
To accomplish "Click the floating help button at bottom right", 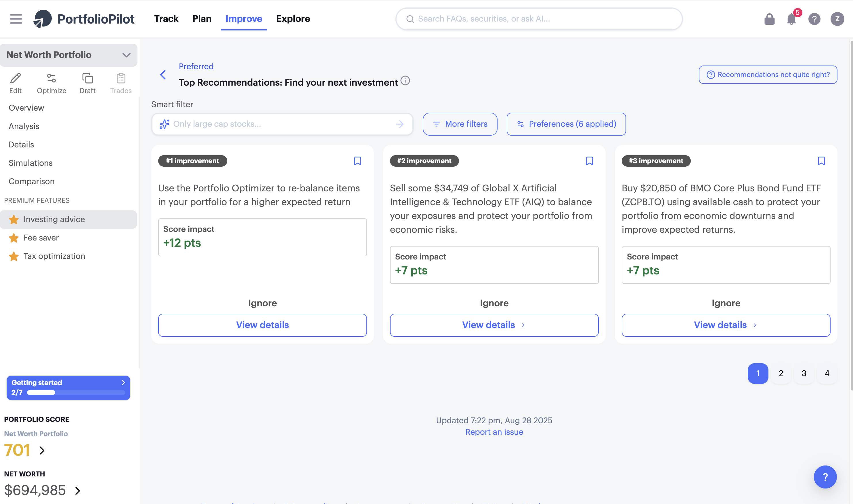I will click(x=825, y=477).
